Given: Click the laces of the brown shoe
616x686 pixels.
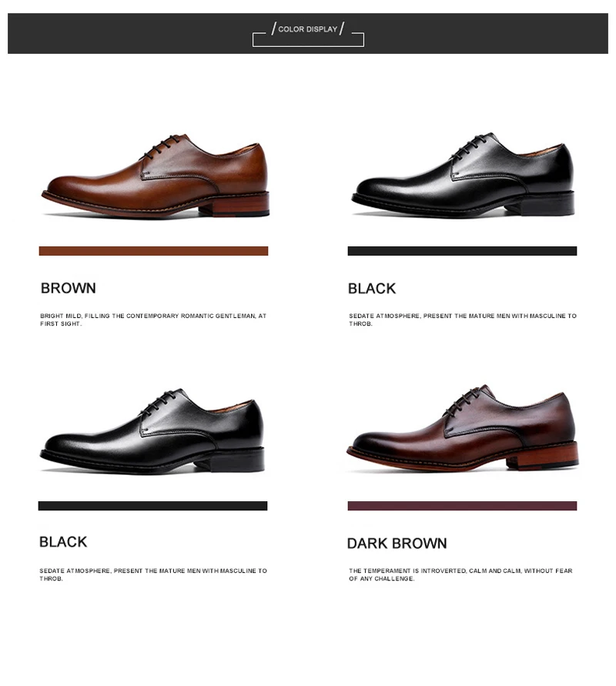Looking at the screenshot, I should (x=161, y=147).
